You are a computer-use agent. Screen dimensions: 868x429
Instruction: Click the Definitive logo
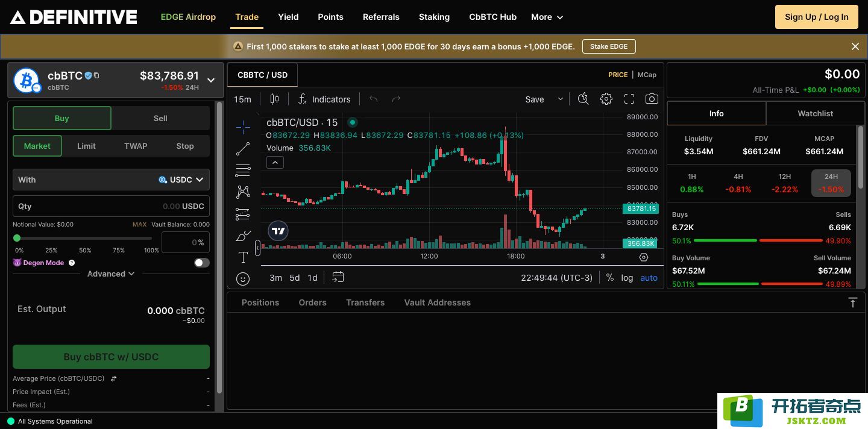(x=74, y=17)
